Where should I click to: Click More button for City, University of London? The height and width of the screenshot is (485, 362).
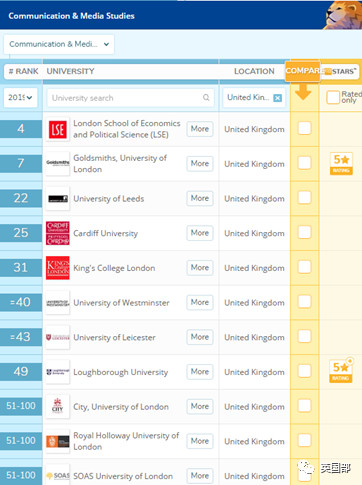pos(200,406)
